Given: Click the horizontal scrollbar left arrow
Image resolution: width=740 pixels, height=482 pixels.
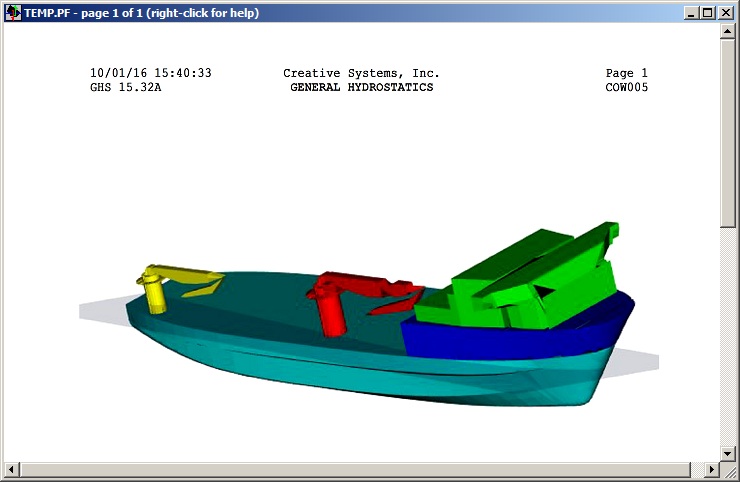Looking at the screenshot, I should tap(11, 469).
